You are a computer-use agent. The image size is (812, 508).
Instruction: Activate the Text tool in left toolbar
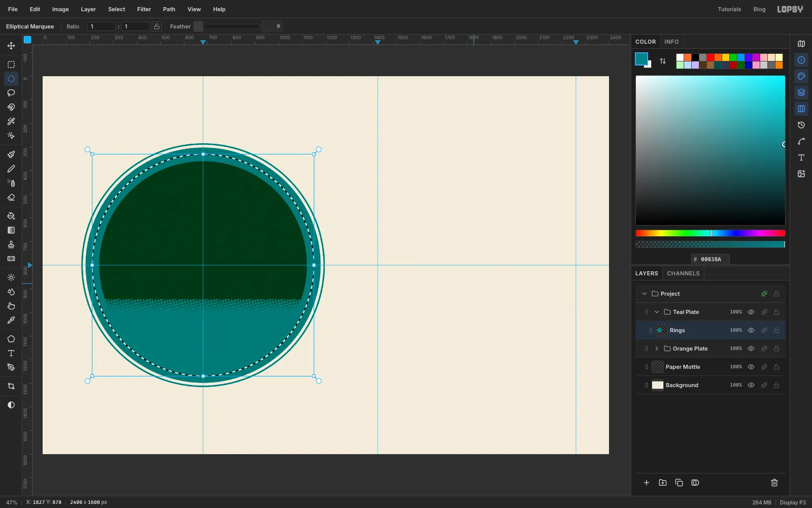click(11, 353)
